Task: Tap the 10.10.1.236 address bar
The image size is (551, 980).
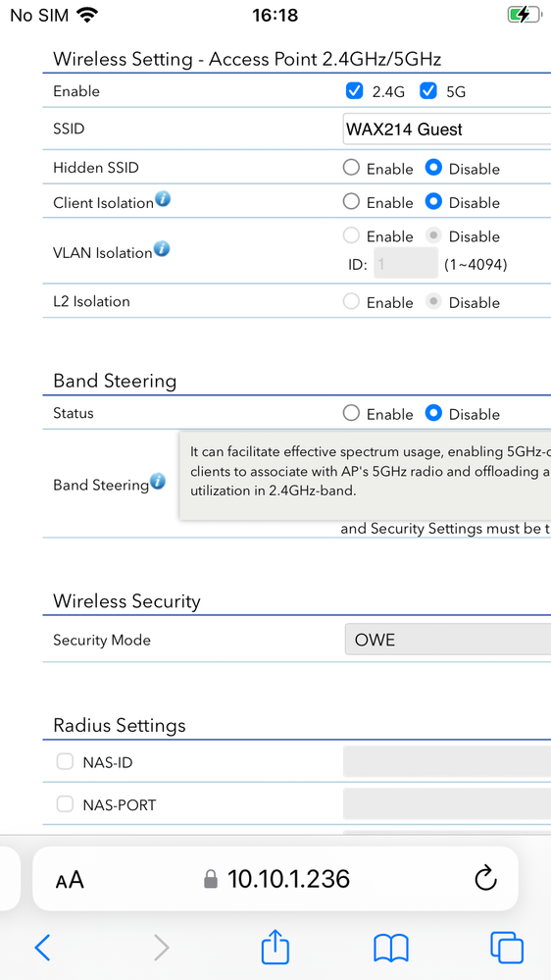Action: click(275, 879)
